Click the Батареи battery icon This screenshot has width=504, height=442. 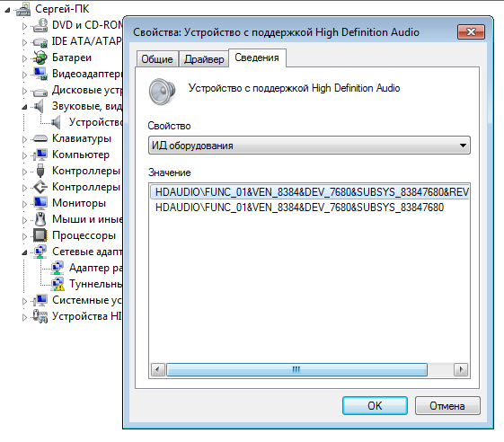40,57
